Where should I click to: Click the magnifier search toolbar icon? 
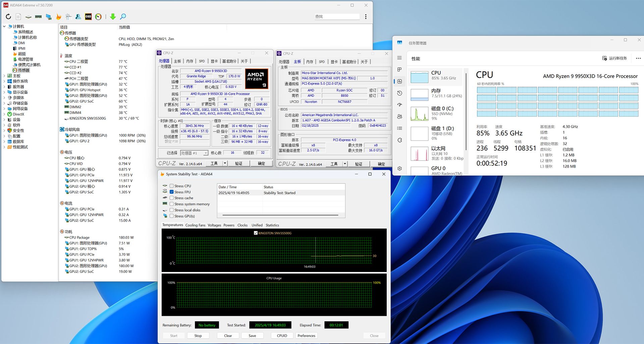(x=123, y=16)
